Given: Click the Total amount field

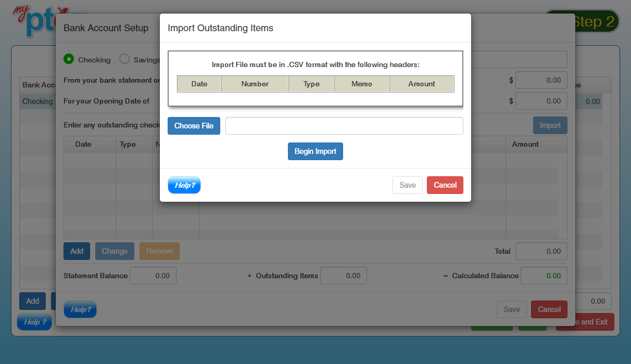Looking at the screenshot, I should coord(541,251).
